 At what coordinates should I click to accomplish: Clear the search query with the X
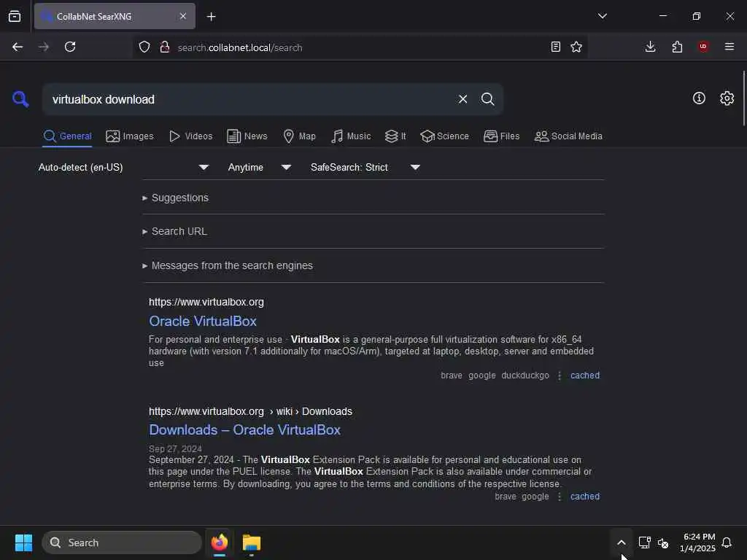462,99
